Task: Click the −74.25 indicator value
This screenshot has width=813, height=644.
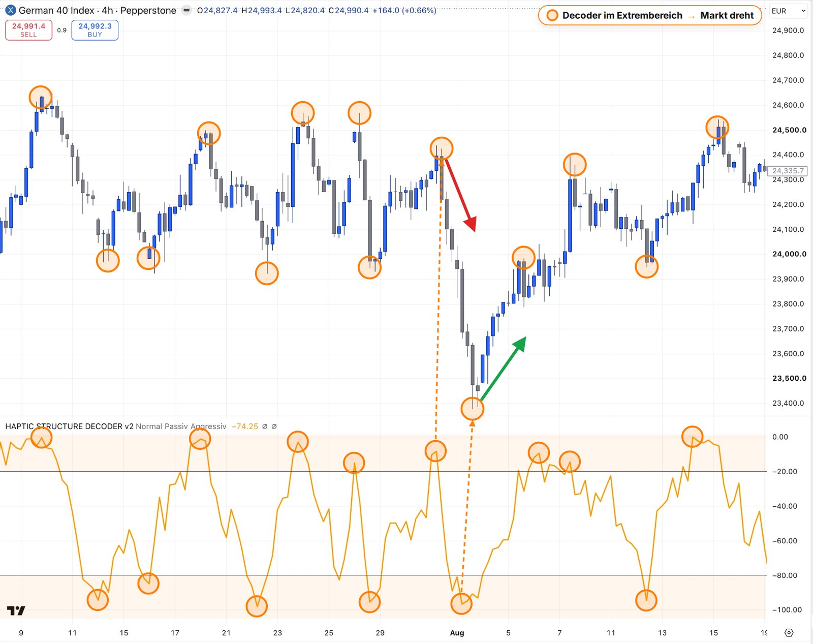Action: click(x=245, y=426)
